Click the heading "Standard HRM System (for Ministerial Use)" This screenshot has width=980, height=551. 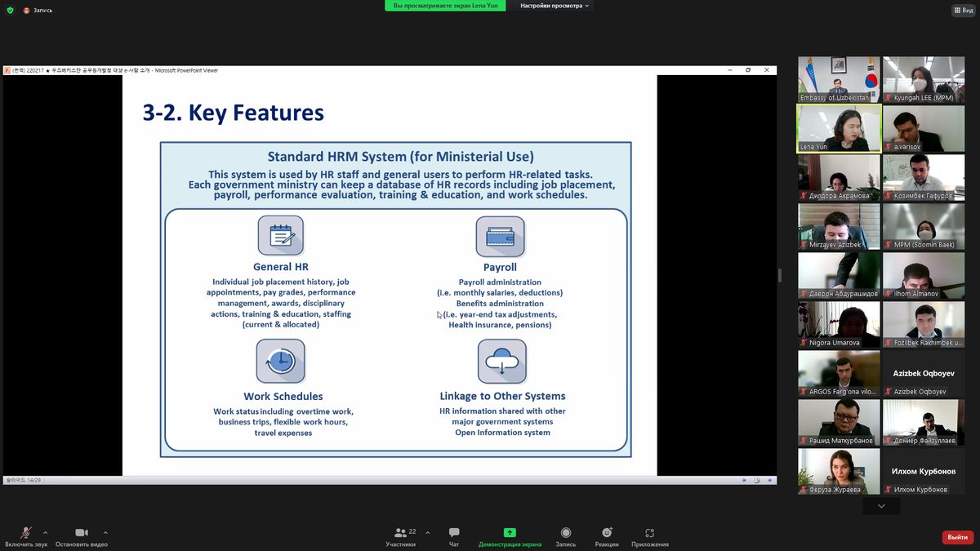[x=401, y=157]
